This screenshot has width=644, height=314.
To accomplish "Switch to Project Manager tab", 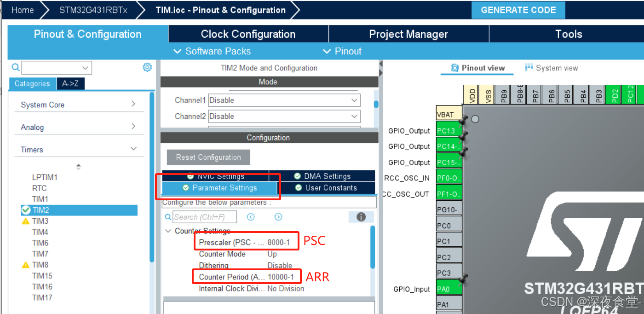I will pyautogui.click(x=408, y=34).
